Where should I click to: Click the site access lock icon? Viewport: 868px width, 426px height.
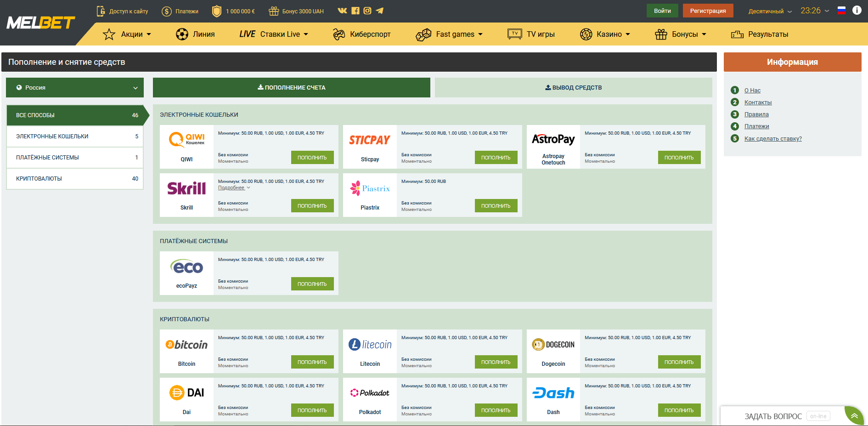tap(101, 11)
